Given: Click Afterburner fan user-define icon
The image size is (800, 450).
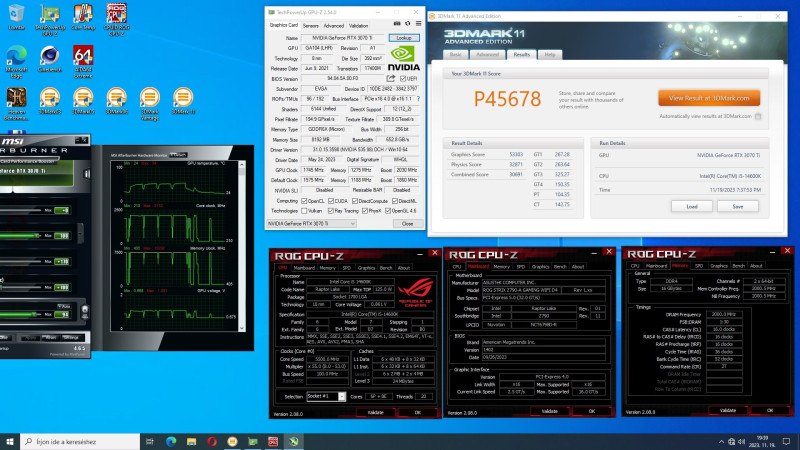Looking at the screenshot, I should 85,310.
